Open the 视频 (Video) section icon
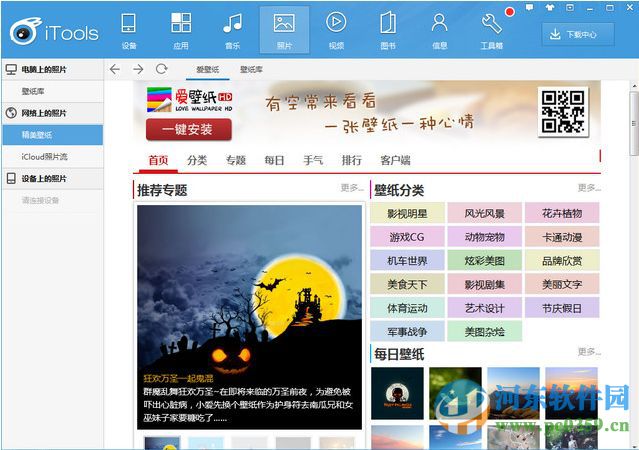The image size is (639, 450). point(336,22)
